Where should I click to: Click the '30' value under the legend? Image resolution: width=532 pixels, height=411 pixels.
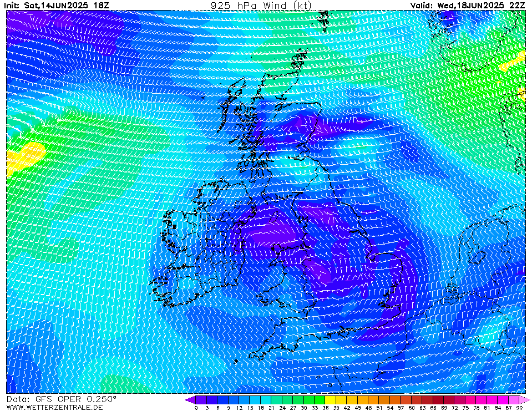(x=303, y=408)
